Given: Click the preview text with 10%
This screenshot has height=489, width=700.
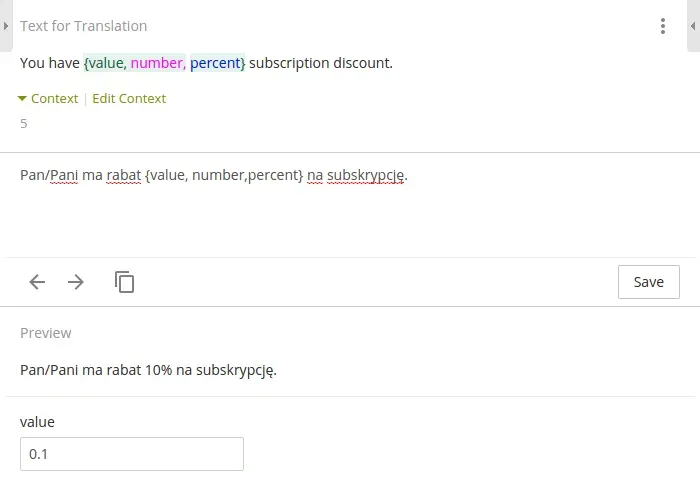Looking at the screenshot, I should (x=148, y=370).
